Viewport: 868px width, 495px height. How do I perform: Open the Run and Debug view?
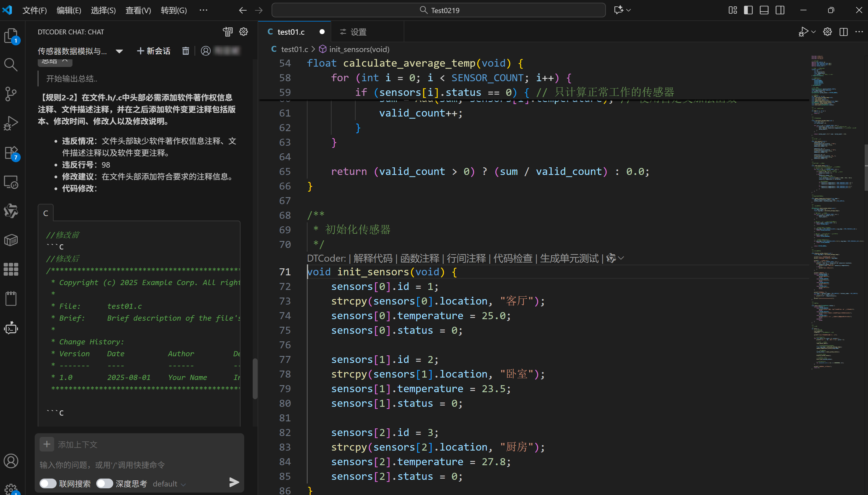click(x=11, y=123)
